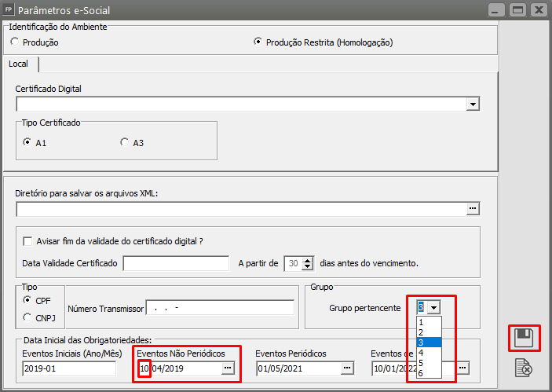
Task: Browse for XML directory with ellipsis button
Action: click(473, 209)
